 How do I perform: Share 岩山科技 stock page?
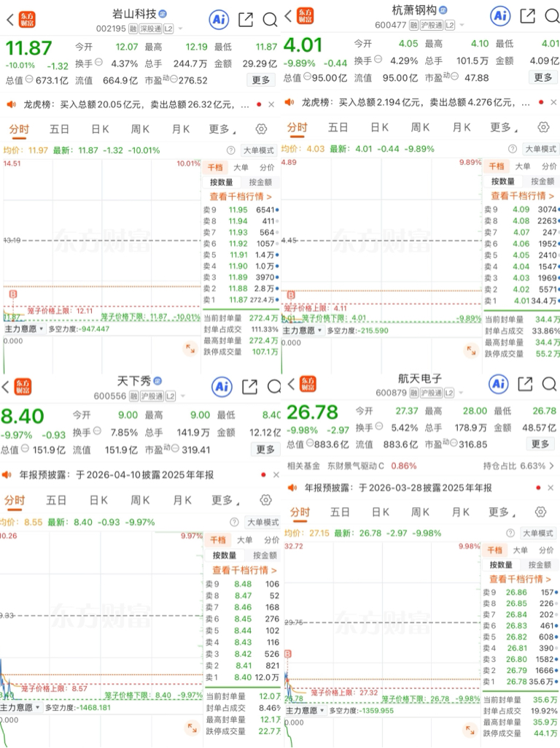(246, 20)
